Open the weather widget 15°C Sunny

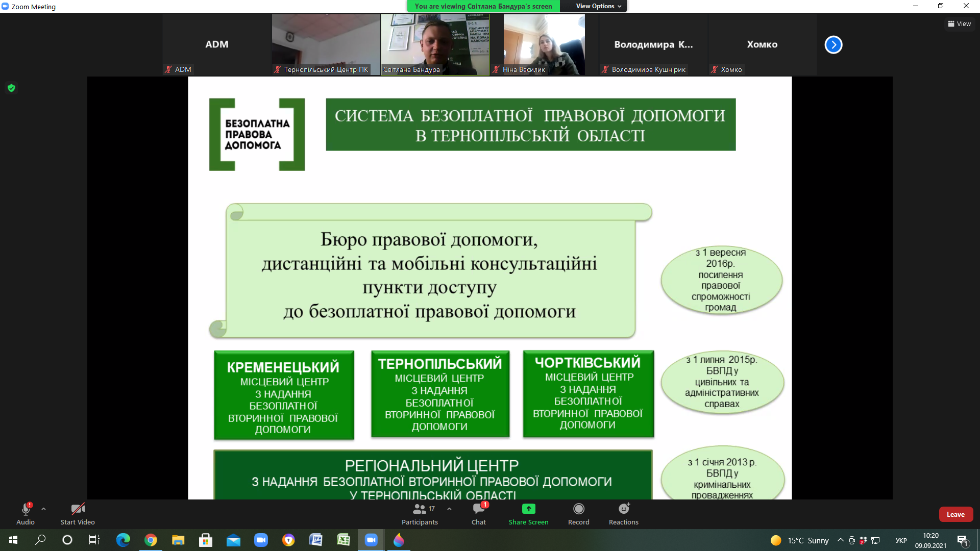click(x=799, y=540)
